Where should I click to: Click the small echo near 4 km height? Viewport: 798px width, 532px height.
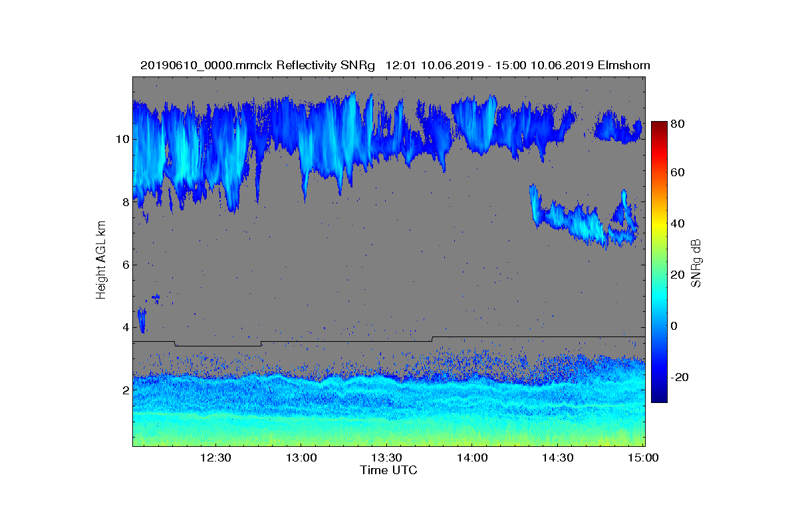[x=142, y=320]
